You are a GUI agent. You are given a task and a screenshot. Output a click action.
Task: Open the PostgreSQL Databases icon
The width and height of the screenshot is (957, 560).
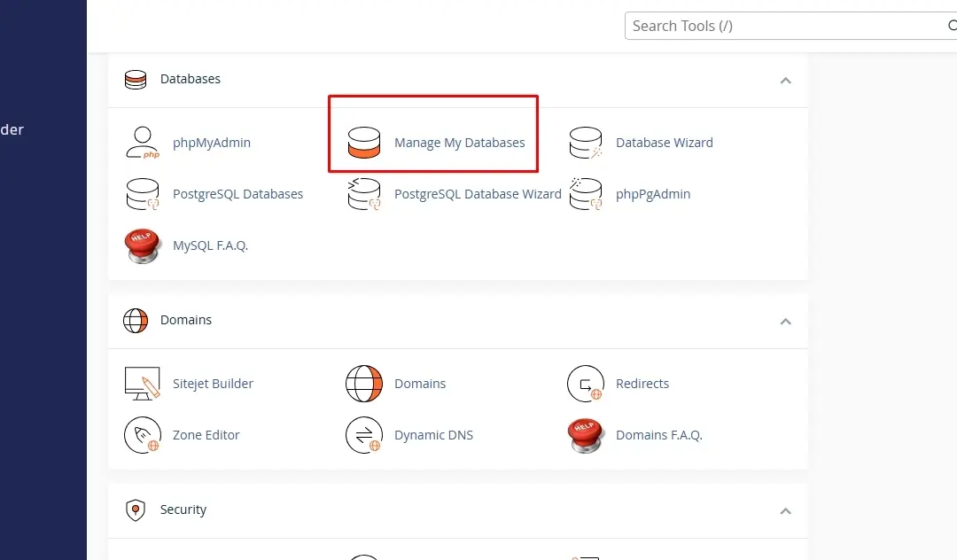(x=143, y=194)
